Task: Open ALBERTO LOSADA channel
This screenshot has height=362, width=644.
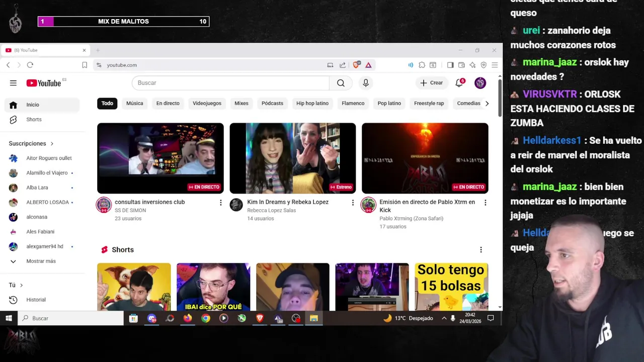Action: 42,202
